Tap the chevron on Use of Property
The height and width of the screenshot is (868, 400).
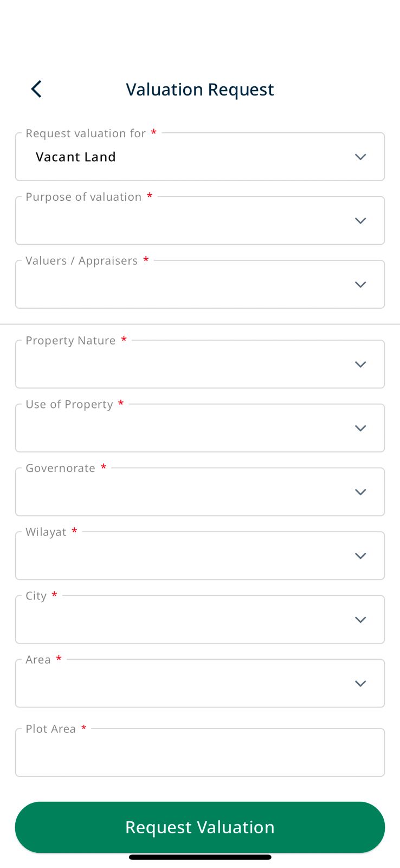click(x=360, y=428)
